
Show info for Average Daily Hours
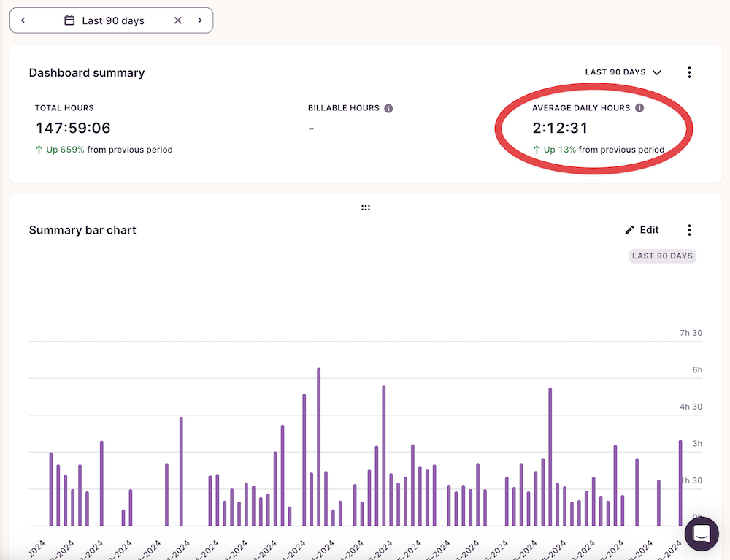pyautogui.click(x=639, y=108)
